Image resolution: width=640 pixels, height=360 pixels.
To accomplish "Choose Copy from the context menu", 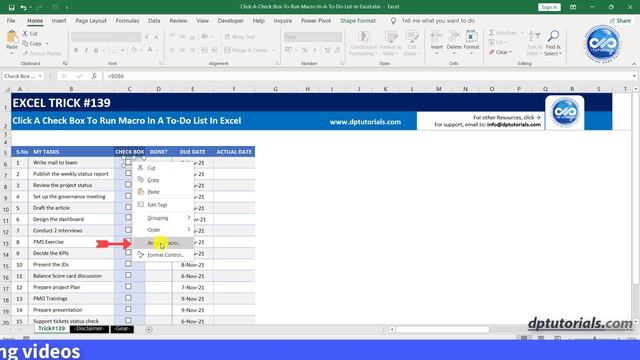I will tap(164, 180).
